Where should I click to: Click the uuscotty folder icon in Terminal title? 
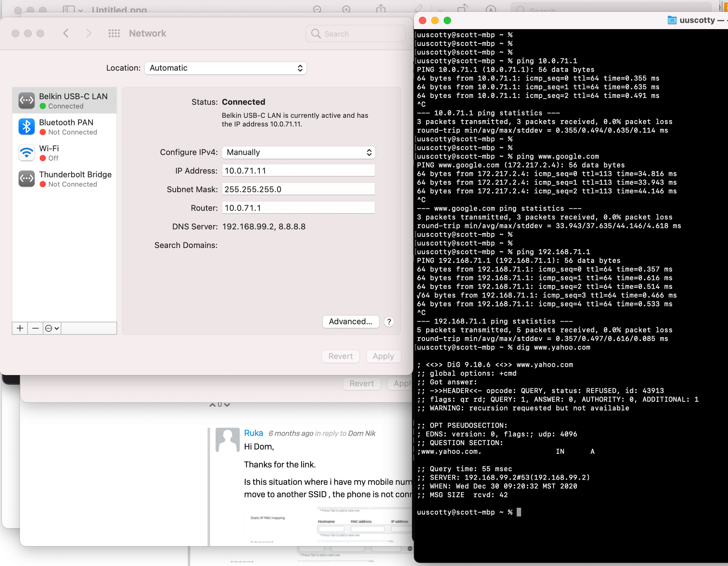pyautogui.click(x=672, y=20)
